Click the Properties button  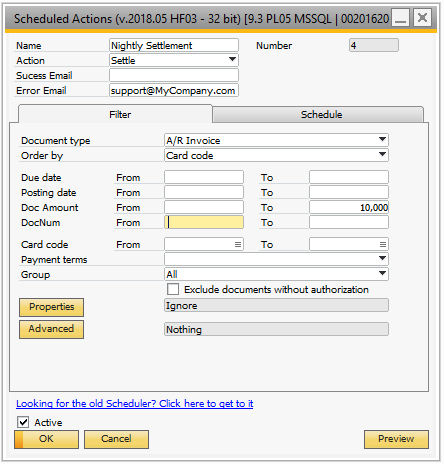51,307
